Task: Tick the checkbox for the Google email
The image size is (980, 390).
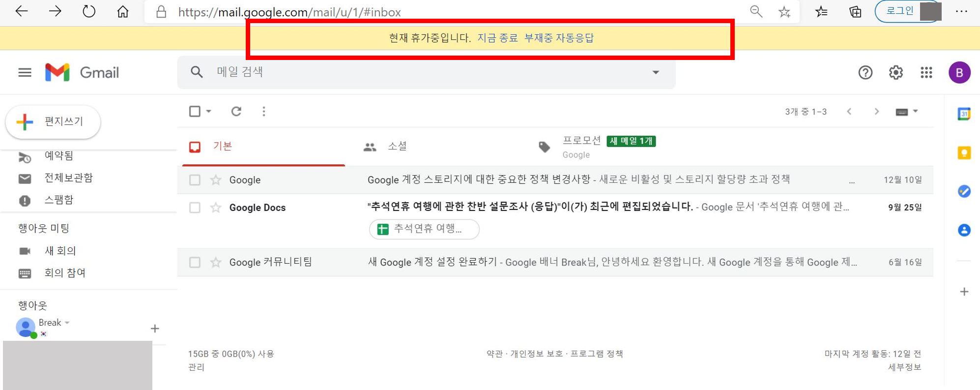Action: coord(195,180)
